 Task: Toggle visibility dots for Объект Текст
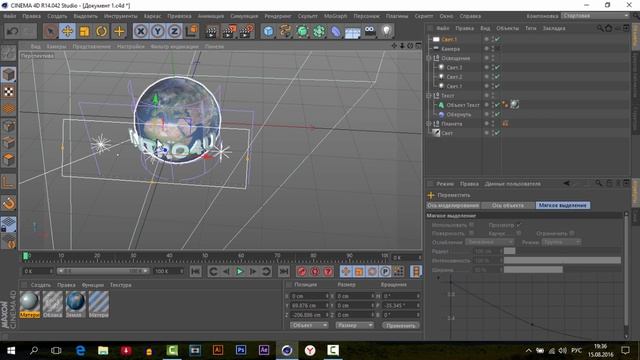[492, 105]
